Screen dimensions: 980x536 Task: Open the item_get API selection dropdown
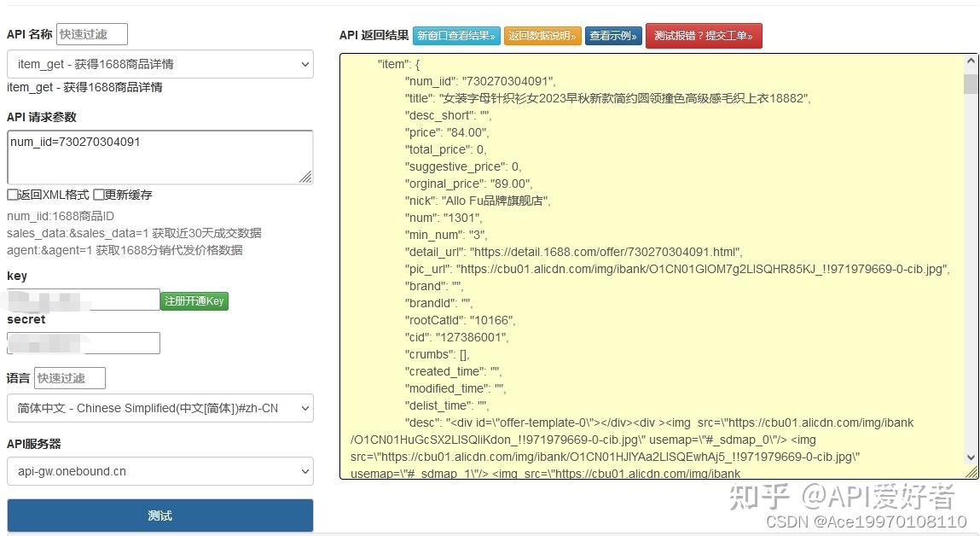[159, 65]
